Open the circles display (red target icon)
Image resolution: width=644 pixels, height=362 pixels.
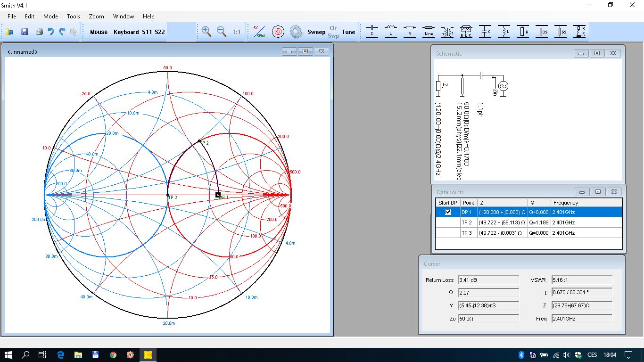point(278,32)
